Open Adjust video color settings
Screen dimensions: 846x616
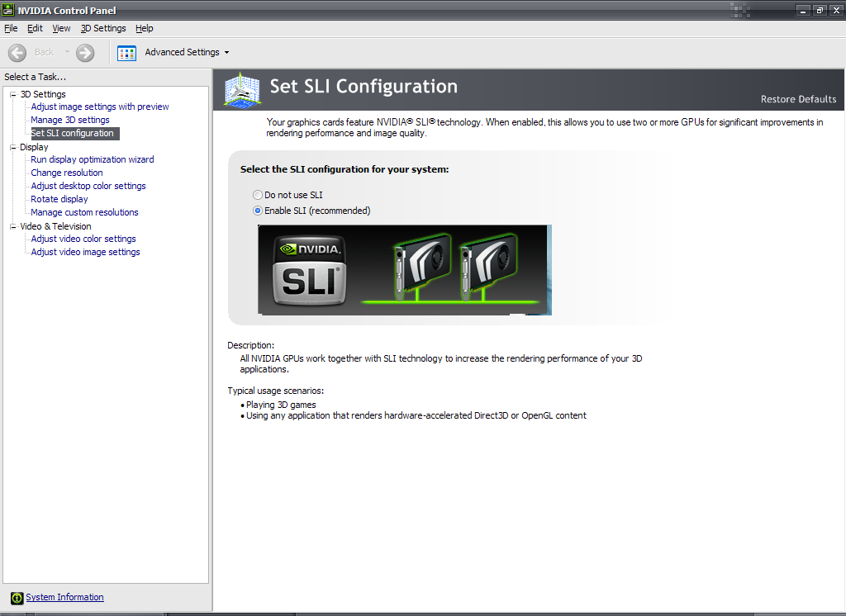click(x=83, y=239)
